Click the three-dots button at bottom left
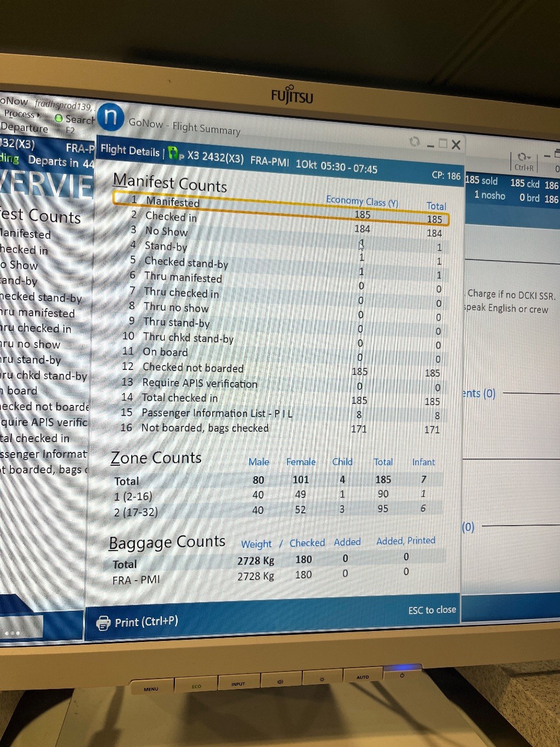The image size is (560, 747). pos(13,633)
